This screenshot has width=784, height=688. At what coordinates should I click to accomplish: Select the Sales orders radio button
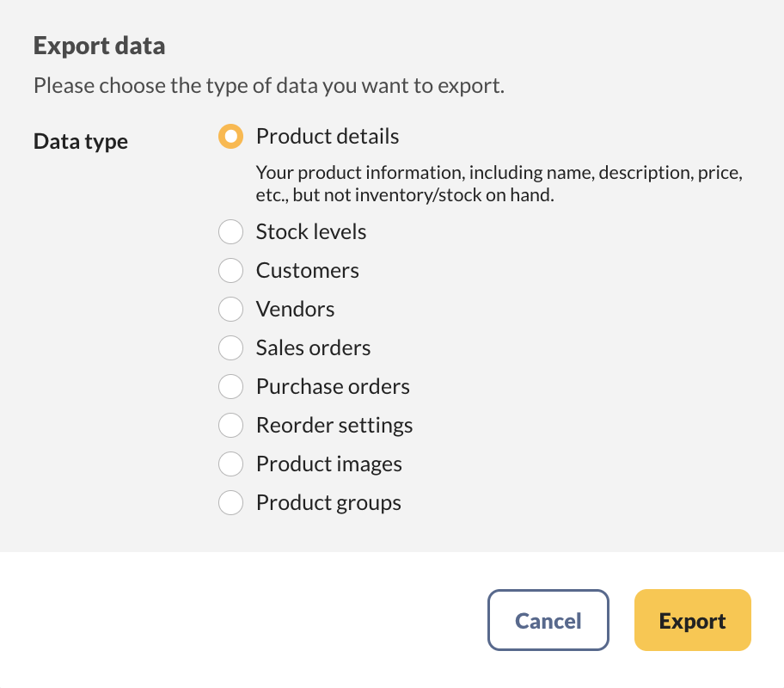click(230, 348)
